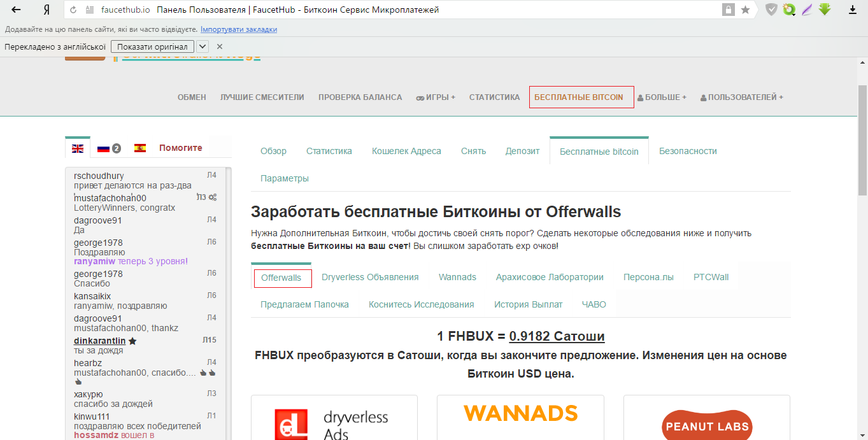
Task: Open the История Выплат tab
Action: point(528,304)
